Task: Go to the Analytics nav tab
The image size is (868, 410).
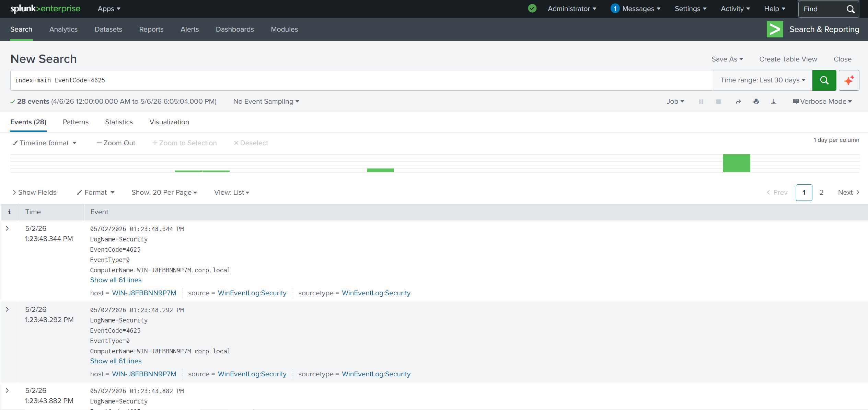Action: pos(63,30)
